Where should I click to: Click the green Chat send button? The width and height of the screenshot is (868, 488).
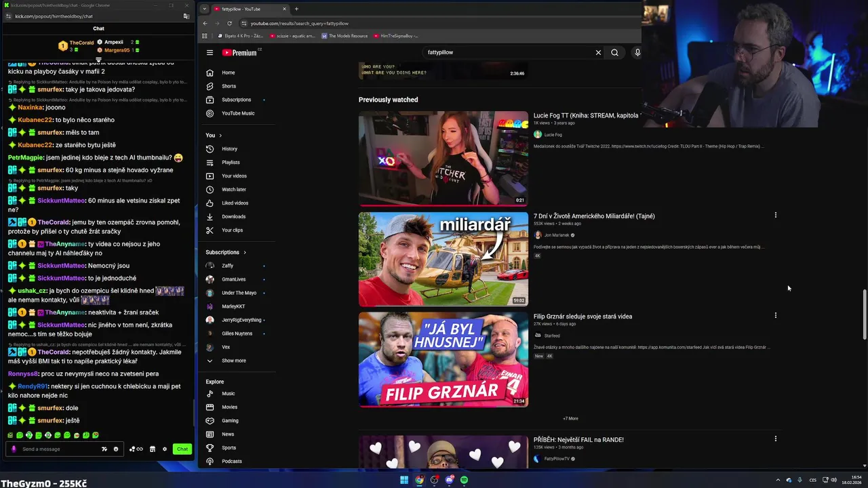tap(182, 449)
